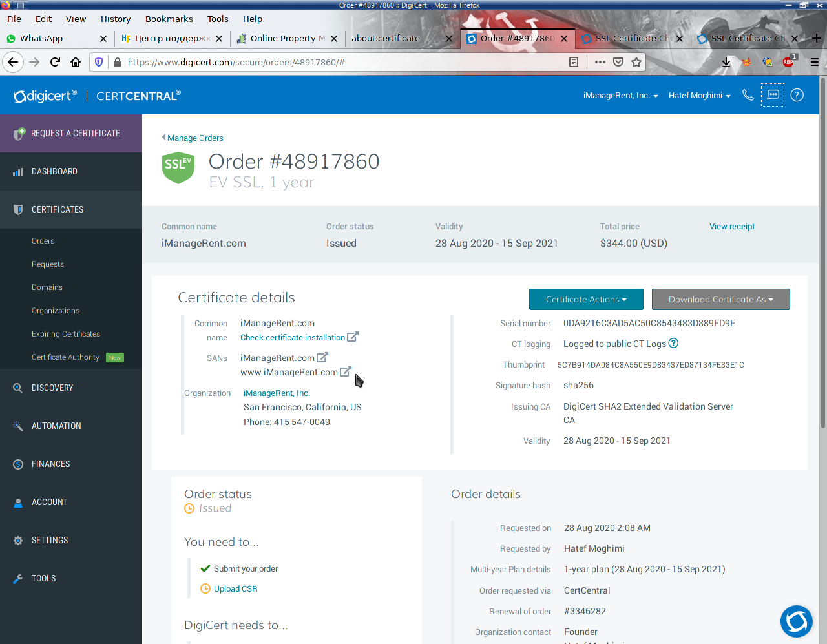Screen dimensions: 827x644
Task: Open Orders in the sidebar
Action: coord(43,241)
